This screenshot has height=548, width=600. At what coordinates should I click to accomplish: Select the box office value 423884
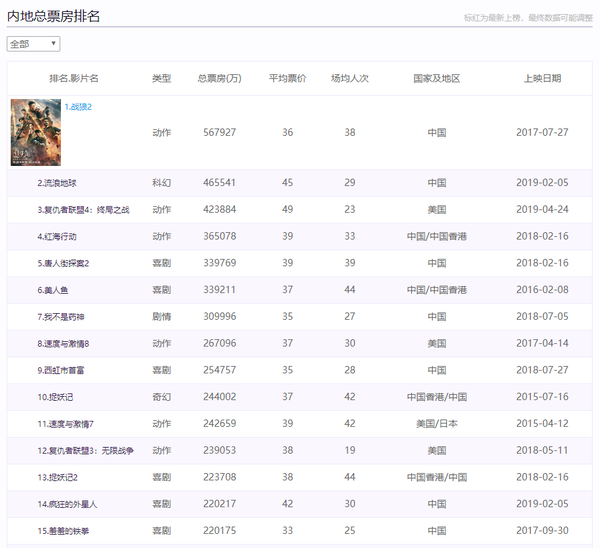(220, 209)
